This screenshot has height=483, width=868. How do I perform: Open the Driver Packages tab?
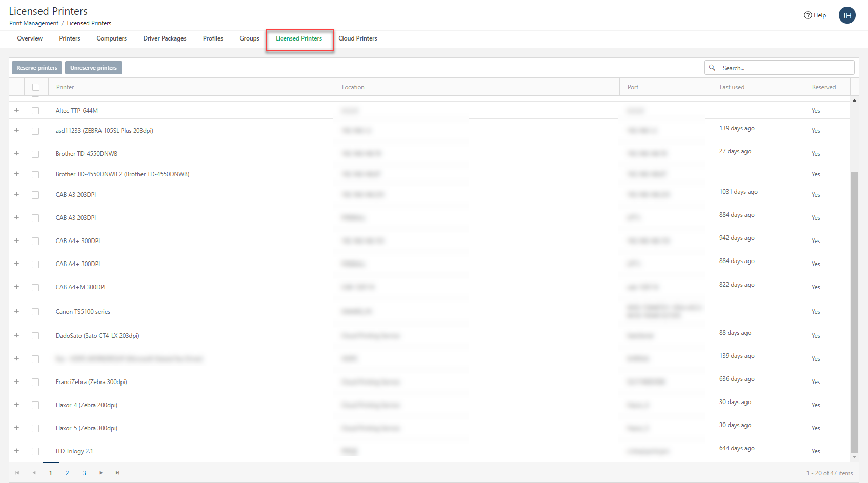(x=165, y=38)
